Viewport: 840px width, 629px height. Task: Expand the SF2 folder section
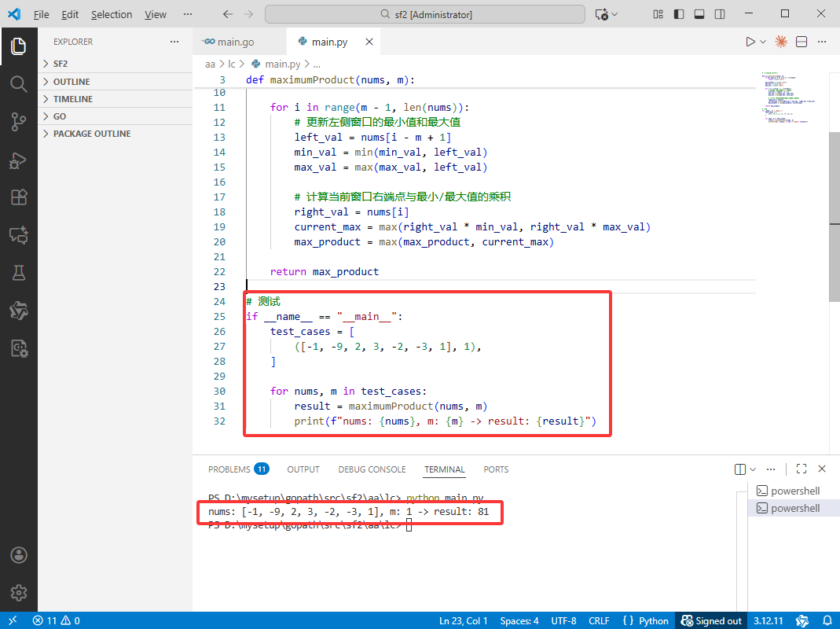116,64
